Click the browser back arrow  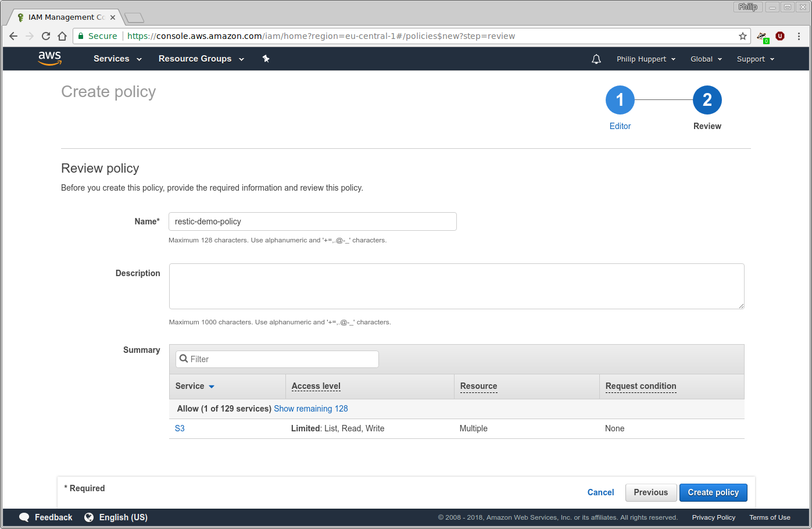click(13, 36)
